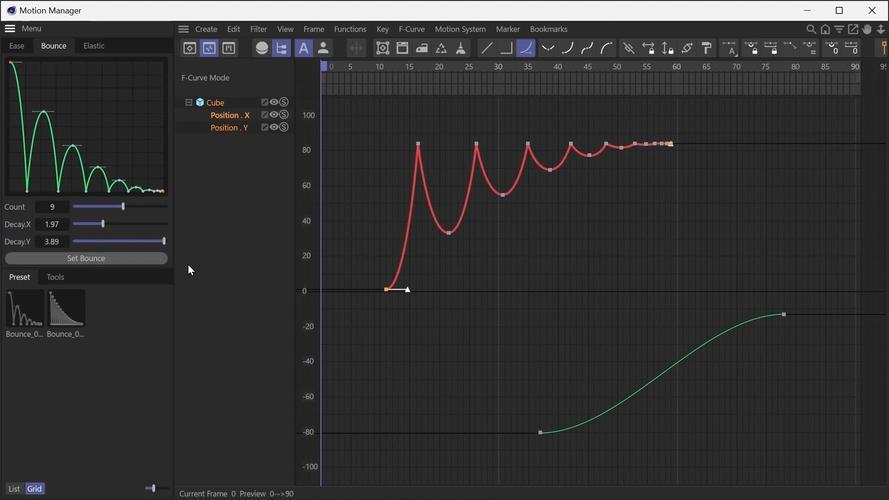The height and width of the screenshot is (500, 889).
Task: Switch preset view to List
Action: click(x=14, y=489)
